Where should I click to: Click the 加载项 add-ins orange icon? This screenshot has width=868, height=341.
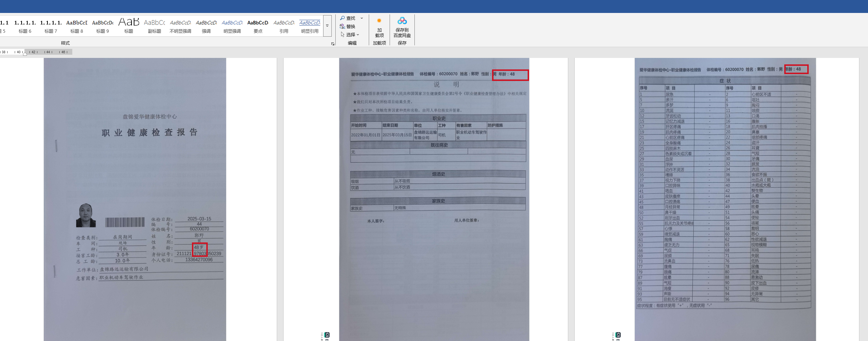click(379, 21)
